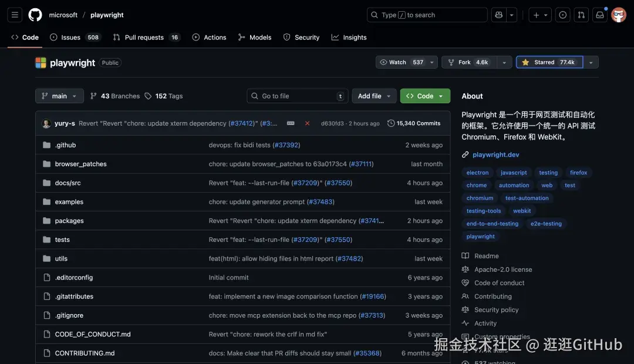Click the Go to file search field
The height and width of the screenshot is (364, 634).
point(298,96)
